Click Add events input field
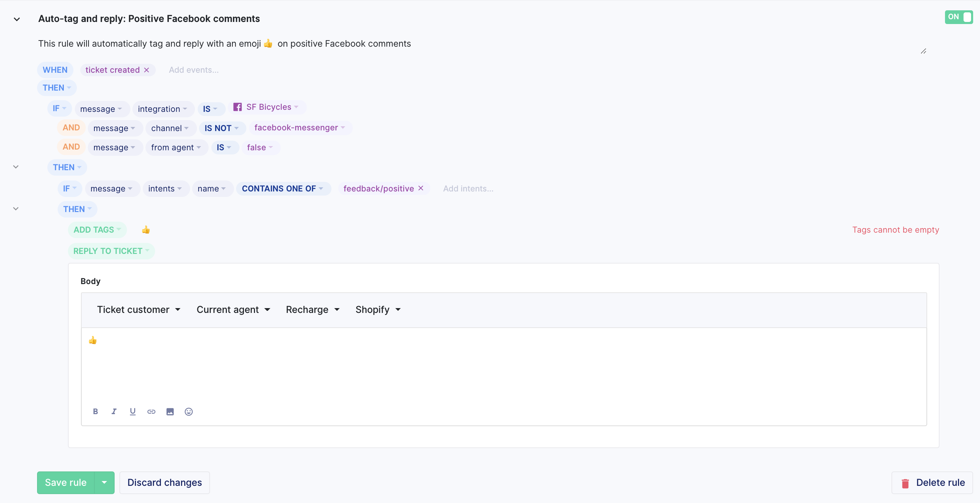 [x=194, y=70]
